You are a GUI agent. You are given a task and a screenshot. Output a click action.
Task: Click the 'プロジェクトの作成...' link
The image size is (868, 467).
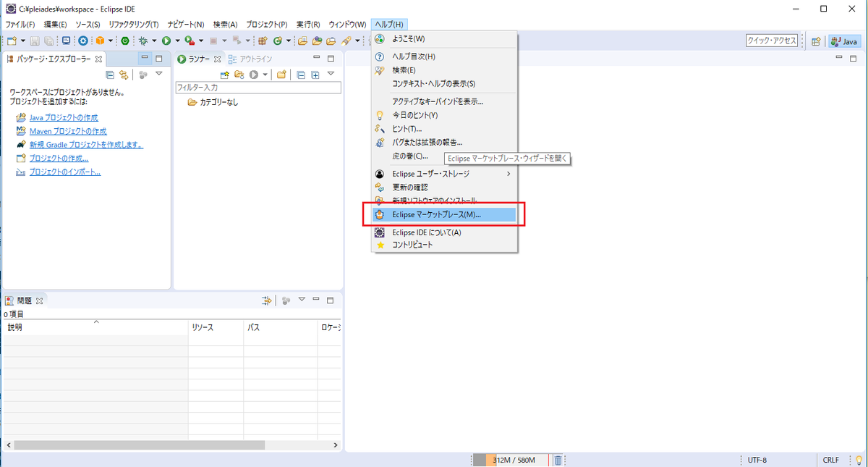click(x=59, y=159)
